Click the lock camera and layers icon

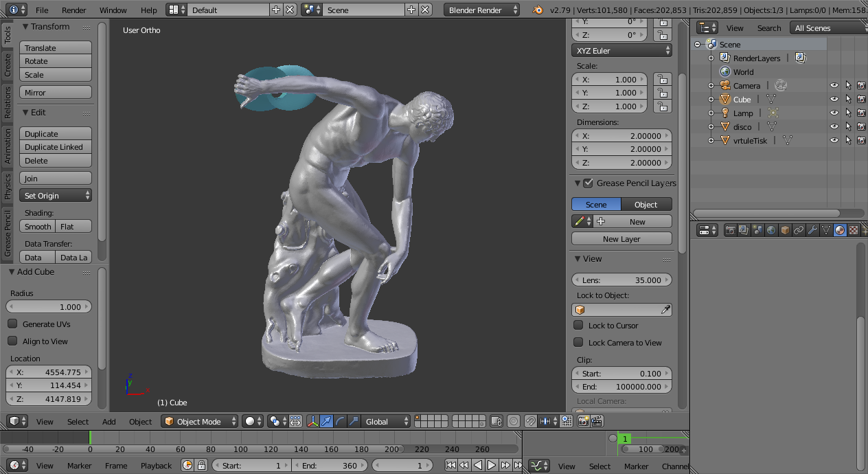pos(496,421)
